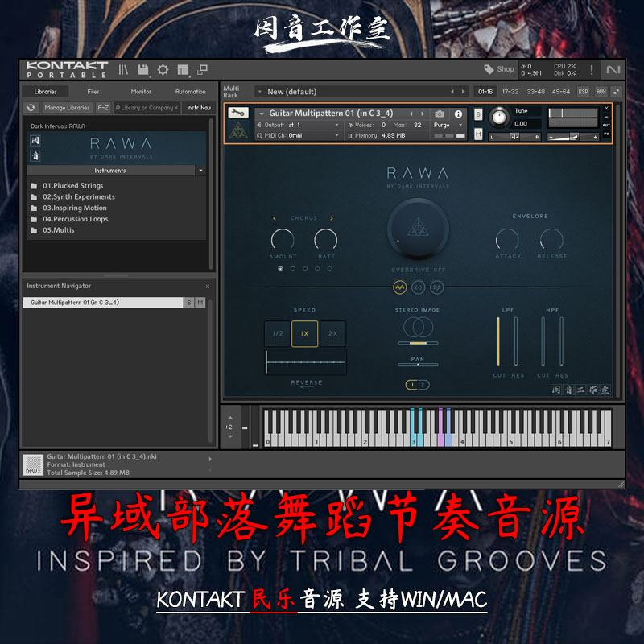This screenshot has width=644, height=644.
Task: Toggle solo in Instrument Navigator row
Action: point(189,303)
